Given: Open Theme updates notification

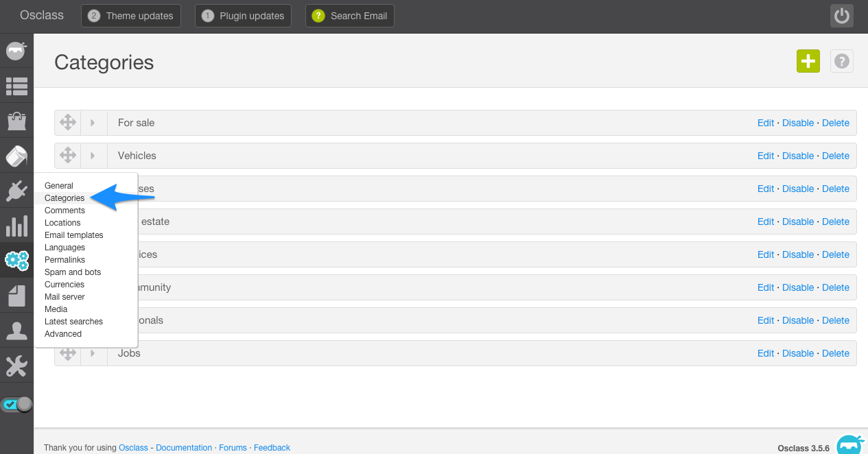Looking at the screenshot, I should tap(131, 16).
